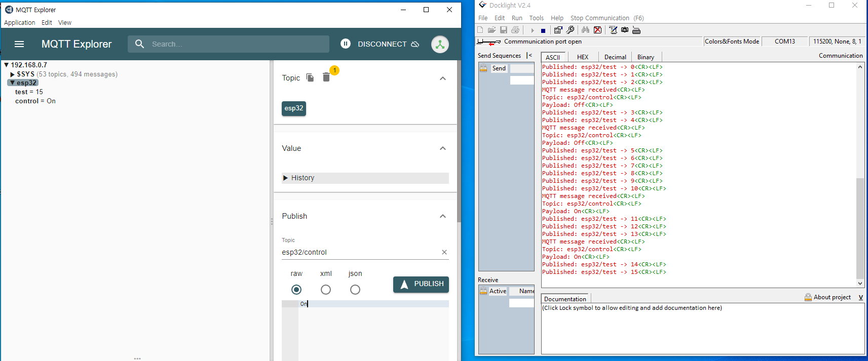Click the search magnifier icon in MQTT Explorer
This screenshot has width=868, height=361.
tap(140, 44)
